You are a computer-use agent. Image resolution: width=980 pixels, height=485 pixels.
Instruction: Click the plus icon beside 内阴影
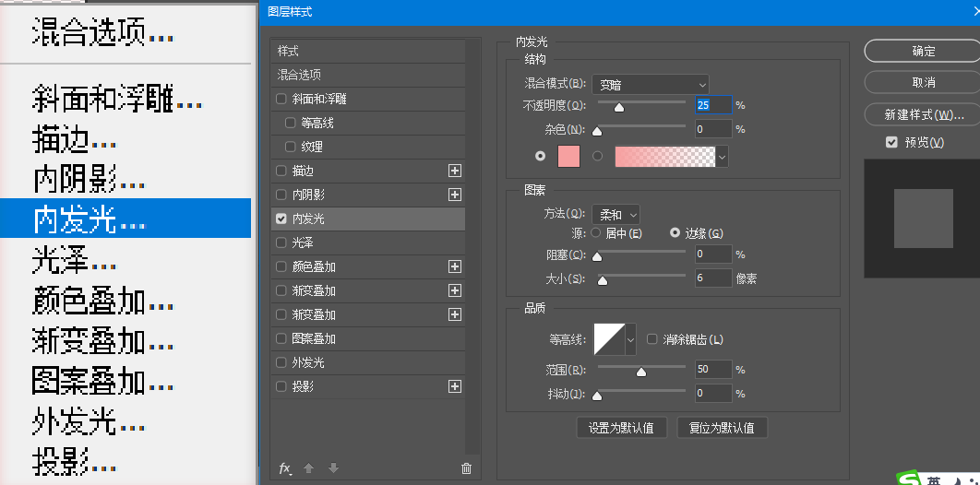tap(454, 195)
